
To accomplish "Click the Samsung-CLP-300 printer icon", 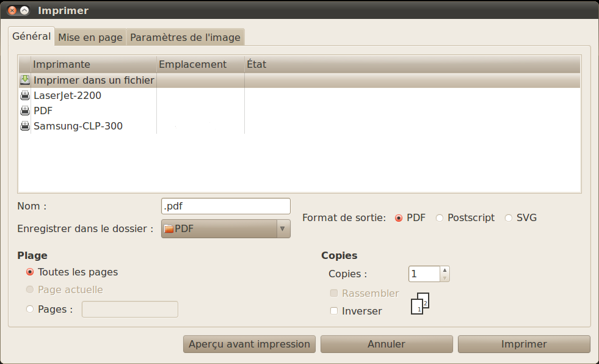I will [x=25, y=126].
